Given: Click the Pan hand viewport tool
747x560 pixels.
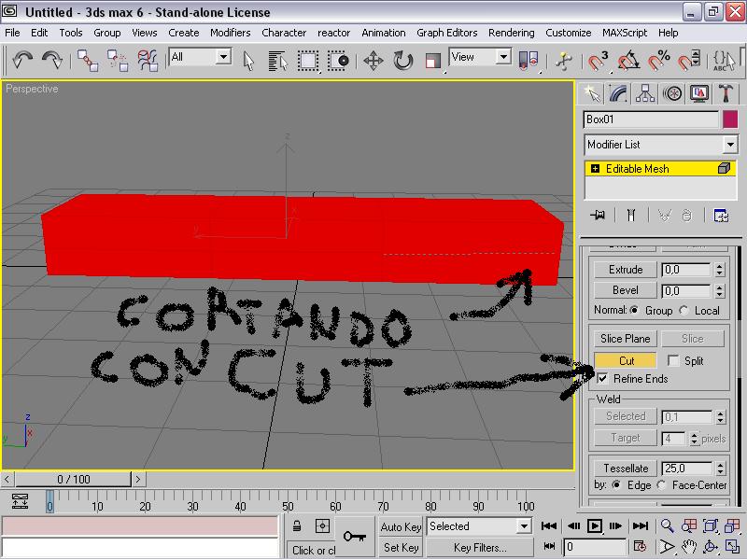Looking at the screenshot, I should [689, 547].
